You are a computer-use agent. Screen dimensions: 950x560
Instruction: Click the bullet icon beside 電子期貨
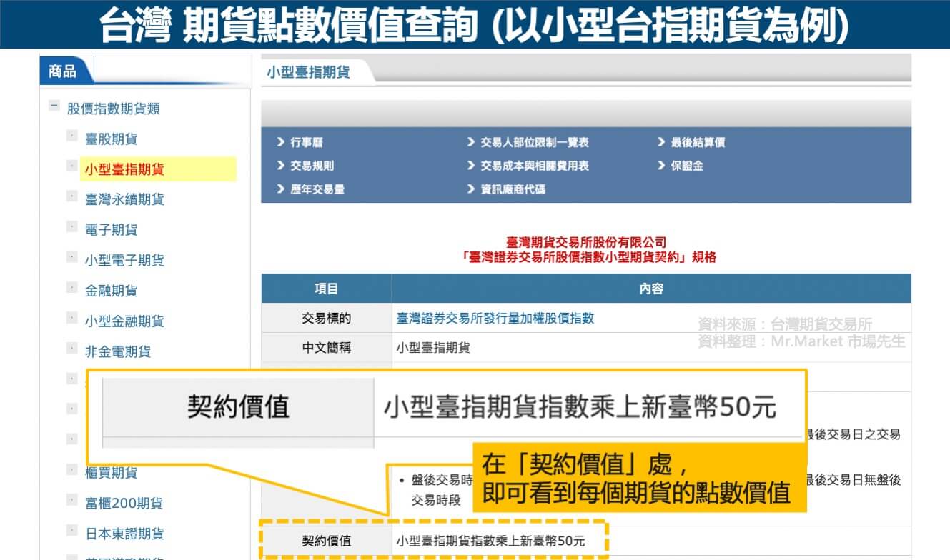pyautogui.click(x=71, y=226)
